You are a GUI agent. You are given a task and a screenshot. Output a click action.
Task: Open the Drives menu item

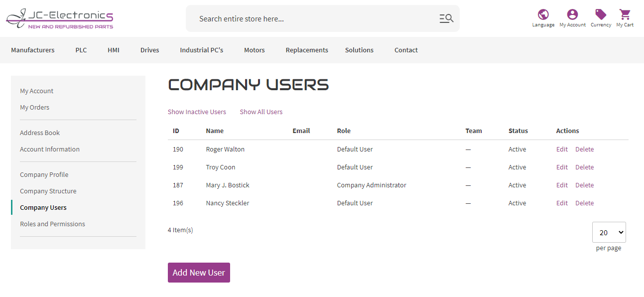click(150, 50)
